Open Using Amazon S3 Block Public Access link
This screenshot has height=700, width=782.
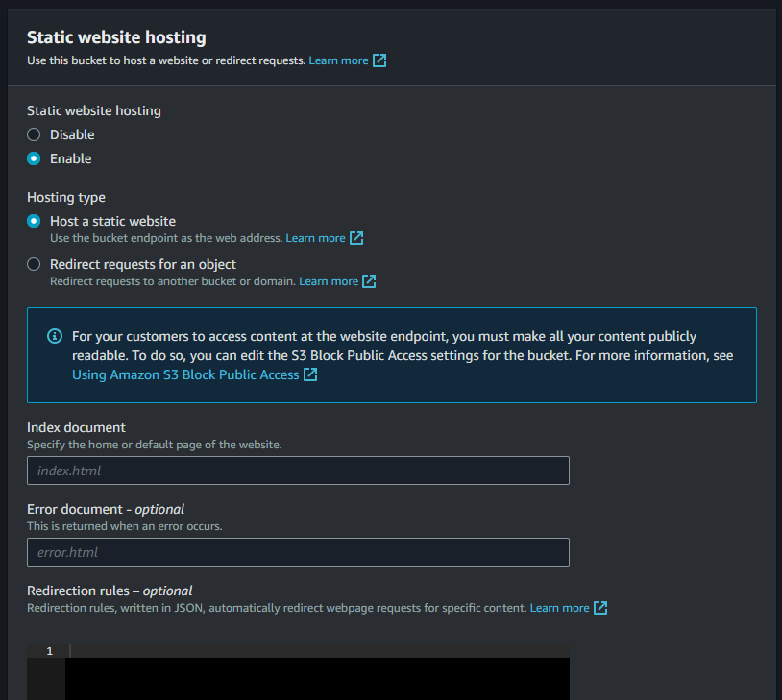coord(185,374)
